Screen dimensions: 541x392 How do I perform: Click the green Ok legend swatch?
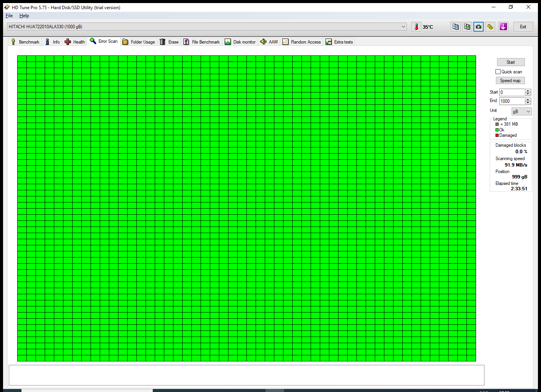(497, 130)
